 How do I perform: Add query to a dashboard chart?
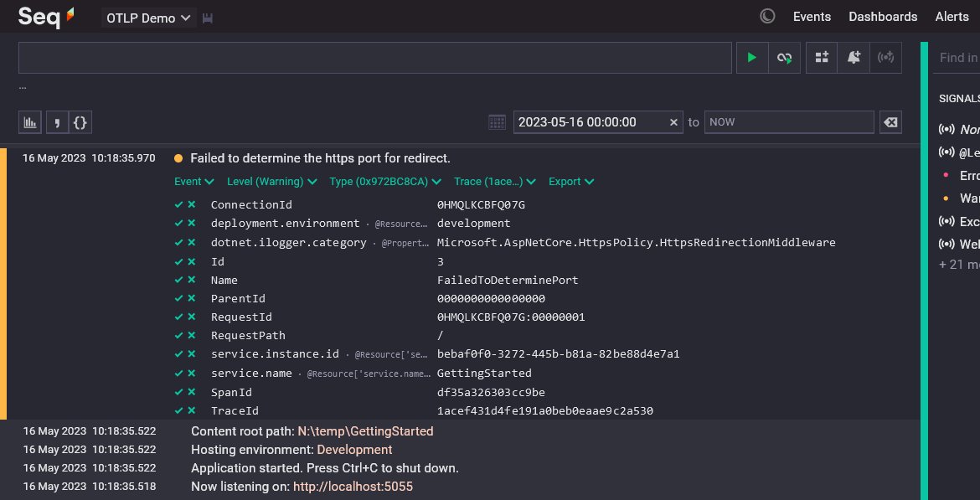coord(822,57)
